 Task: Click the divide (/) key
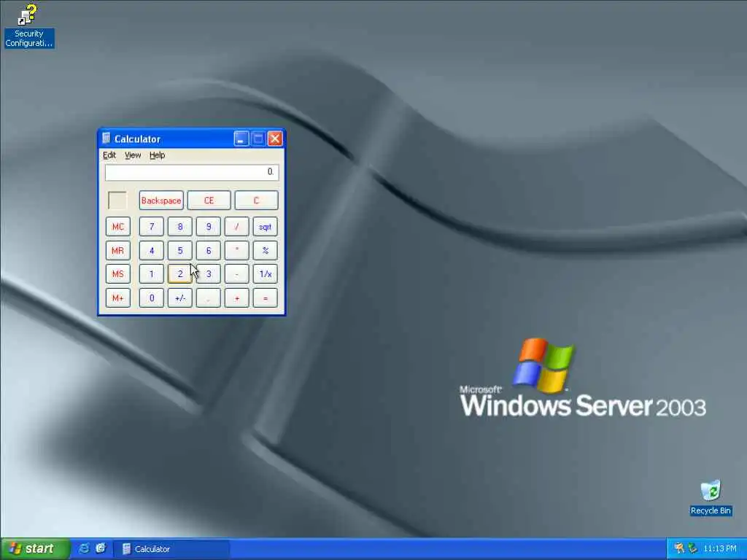[237, 227]
